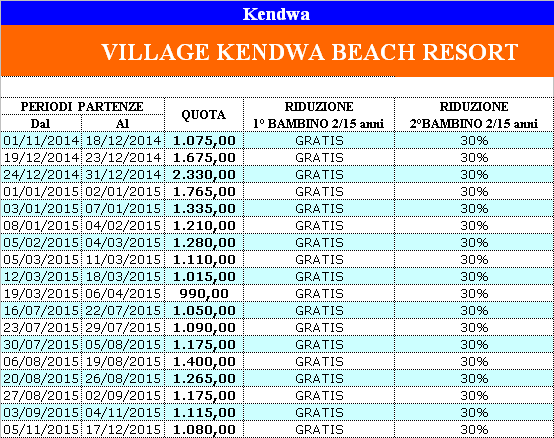This screenshot has width=554, height=438.
Task: Select the start date 20/08/2015
Action: pyautogui.click(x=41, y=378)
